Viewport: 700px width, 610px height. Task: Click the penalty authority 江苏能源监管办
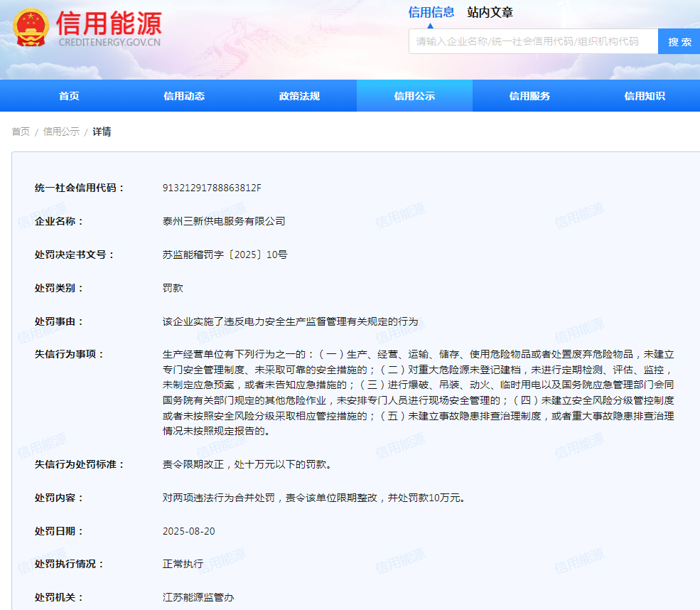198,597
